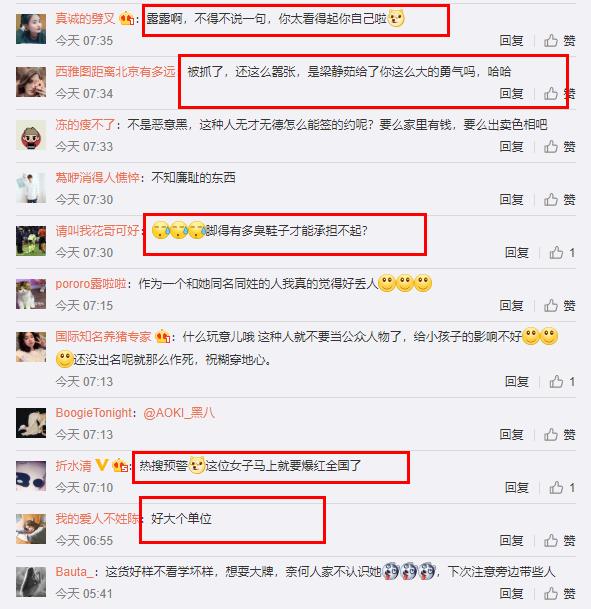Image resolution: width=591 pixels, height=609 pixels.
Task: Click the avatar of BoogieTonight
Action: pos(31,423)
